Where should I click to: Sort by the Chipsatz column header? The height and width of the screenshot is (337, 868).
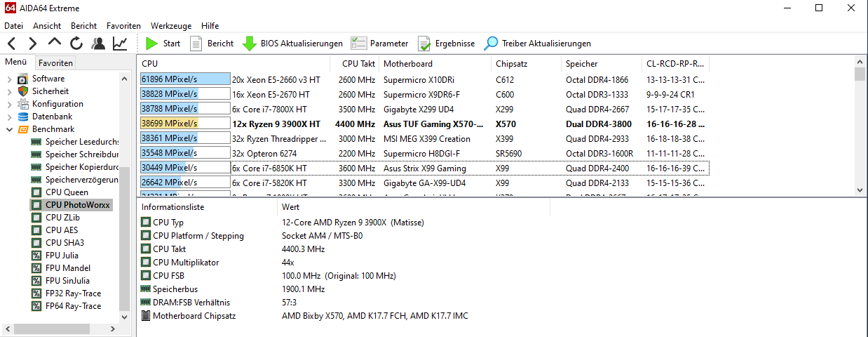pyautogui.click(x=526, y=64)
